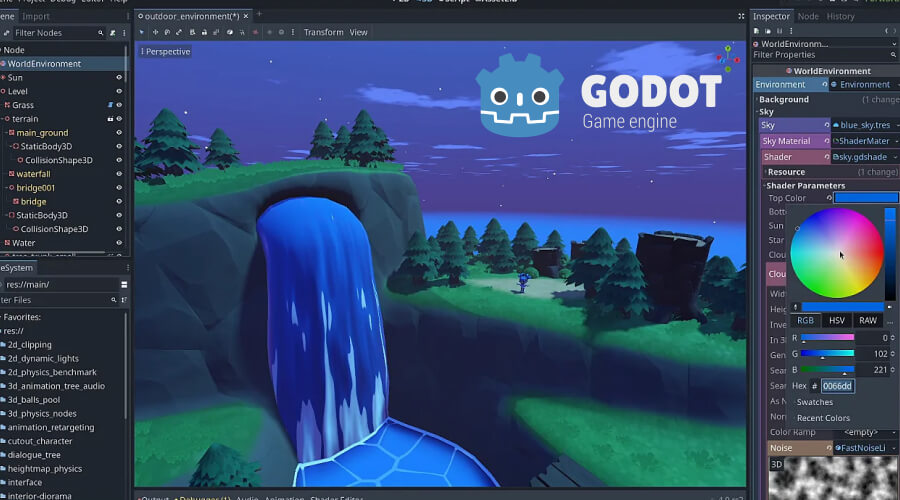Screen dimensions: 900x500
Task: Open Inspector extra resource options menu
Action: click(x=791, y=30)
